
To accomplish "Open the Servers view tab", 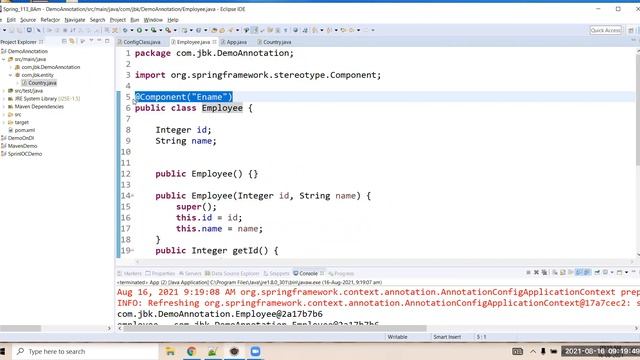I will [191, 273].
